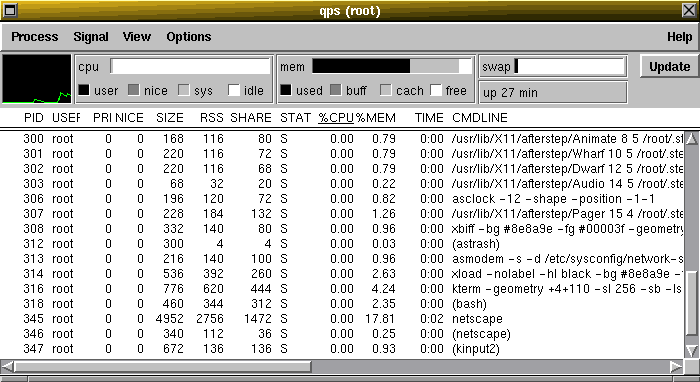The width and height of the screenshot is (700, 382).
Task: Click the CPU load graph thumbnail
Action: tap(37, 79)
